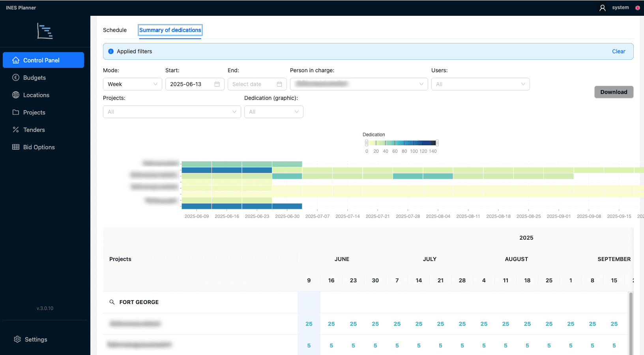Open Locations globe icon in sidebar

(16, 95)
